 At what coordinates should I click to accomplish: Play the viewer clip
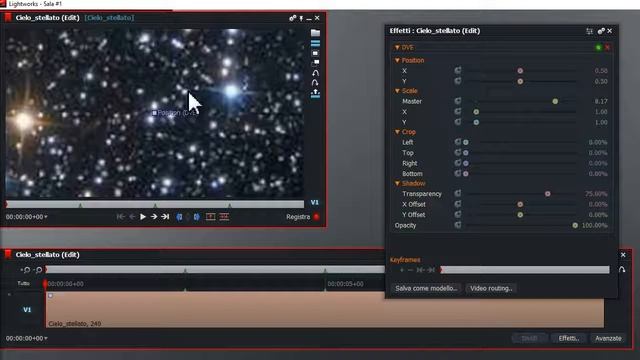pos(143,217)
